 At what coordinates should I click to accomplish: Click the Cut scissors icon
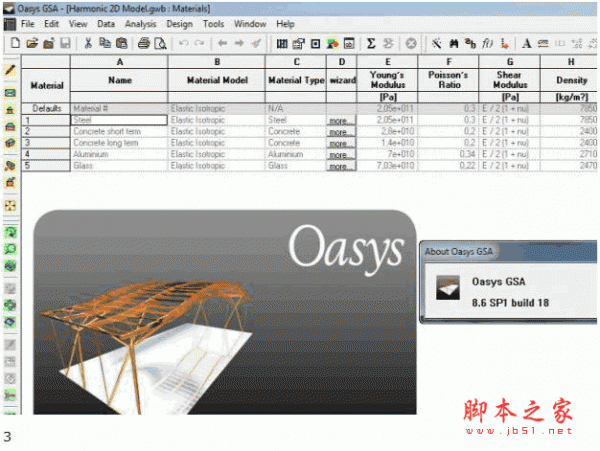[x=88, y=43]
